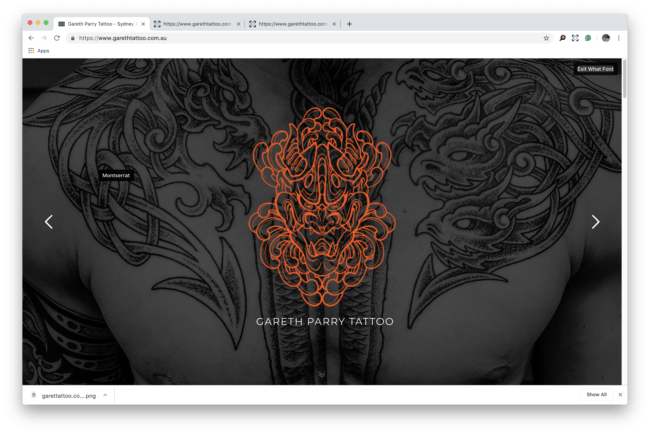Click the scroll-down double chevron

point(322,375)
